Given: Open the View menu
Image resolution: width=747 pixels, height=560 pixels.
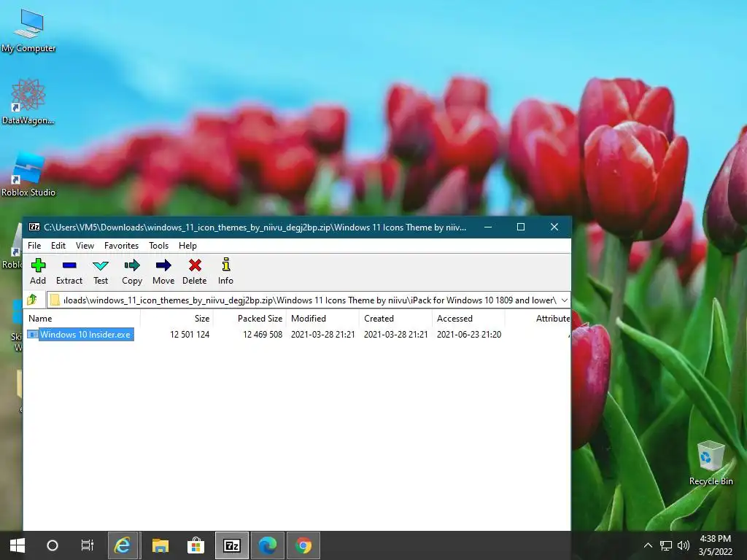Looking at the screenshot, I should 85,246.
